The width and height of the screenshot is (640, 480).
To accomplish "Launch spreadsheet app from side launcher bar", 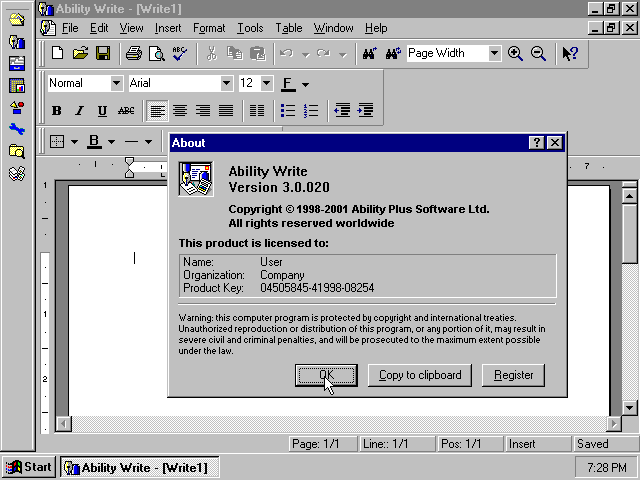I will 17,86.
